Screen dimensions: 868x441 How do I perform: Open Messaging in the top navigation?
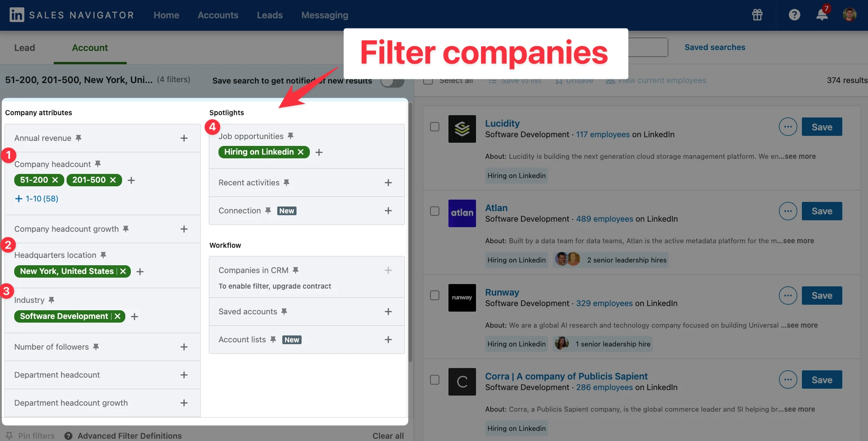(x=325, y=15)
